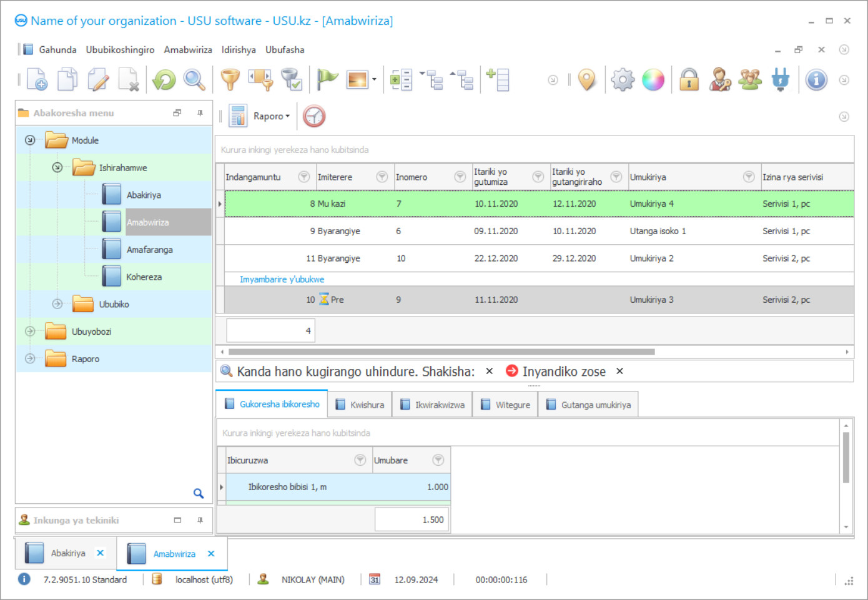
Task: Collapse the Module tree node
Action: (30, 140)
